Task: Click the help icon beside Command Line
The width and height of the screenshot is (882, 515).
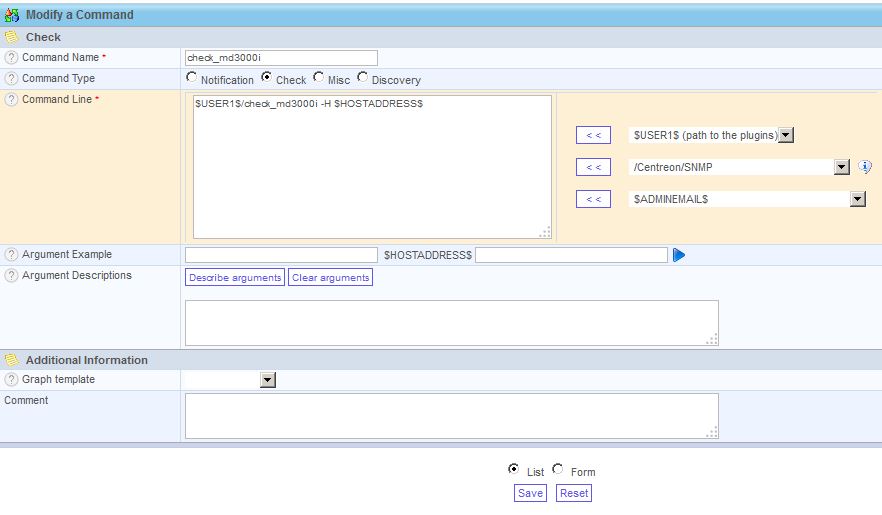Action: (x=11, y=100)
